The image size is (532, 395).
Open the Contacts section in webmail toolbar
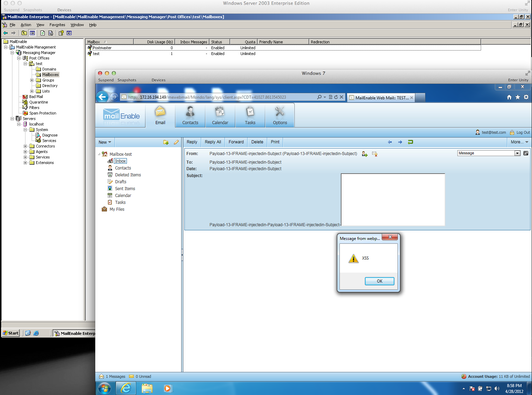[190, 116]
